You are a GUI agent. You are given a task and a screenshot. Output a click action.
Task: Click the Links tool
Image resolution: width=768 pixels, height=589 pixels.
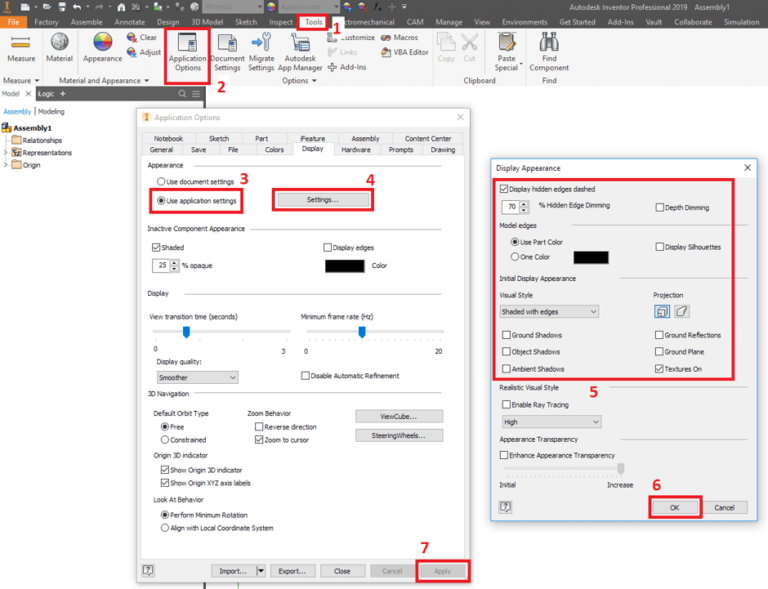[342, 52]
